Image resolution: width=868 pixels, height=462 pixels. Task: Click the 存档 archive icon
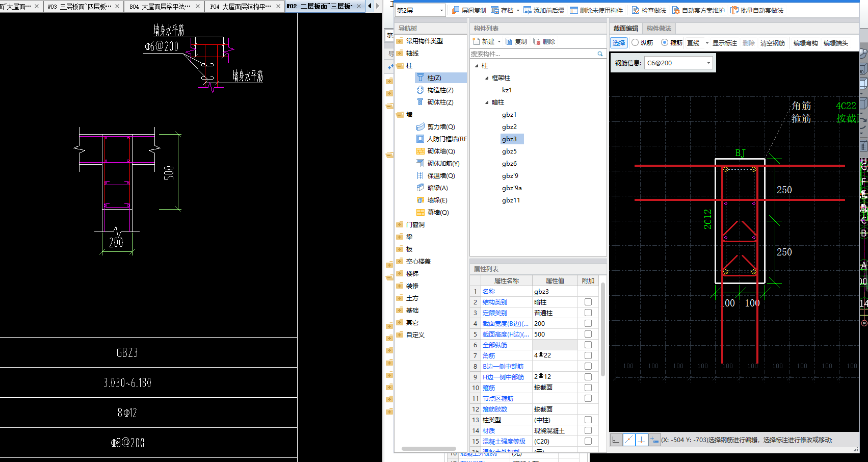point(495,10)
